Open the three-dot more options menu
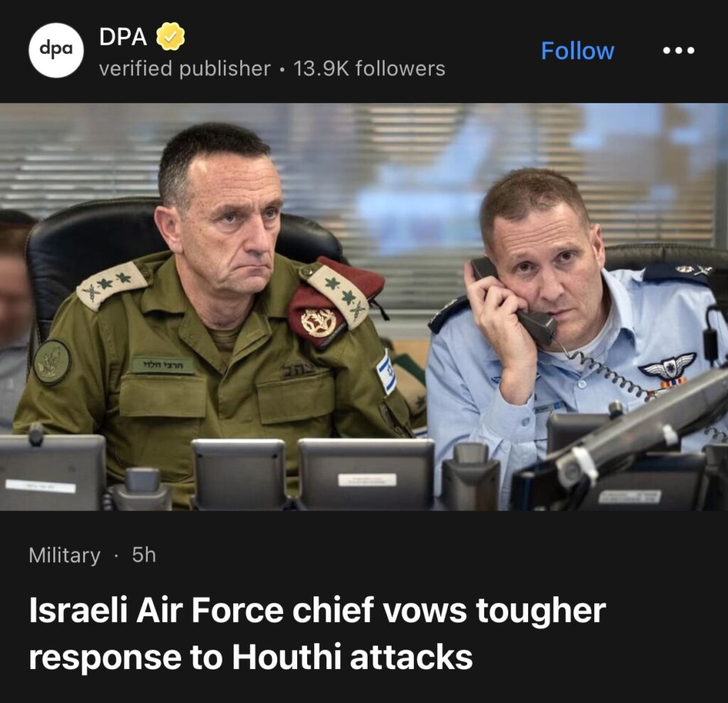Viewport: 728px width, 703px height. [678, 50]
